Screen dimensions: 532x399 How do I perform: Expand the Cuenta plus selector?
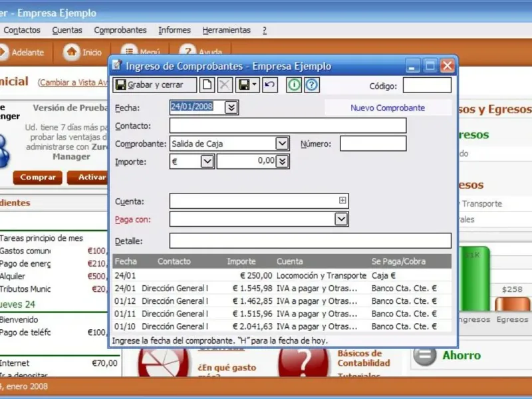pos(342,201)
